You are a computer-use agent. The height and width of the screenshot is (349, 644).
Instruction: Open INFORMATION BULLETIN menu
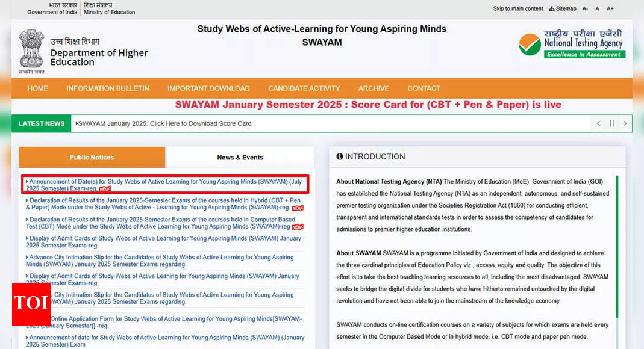pos(108,88)
